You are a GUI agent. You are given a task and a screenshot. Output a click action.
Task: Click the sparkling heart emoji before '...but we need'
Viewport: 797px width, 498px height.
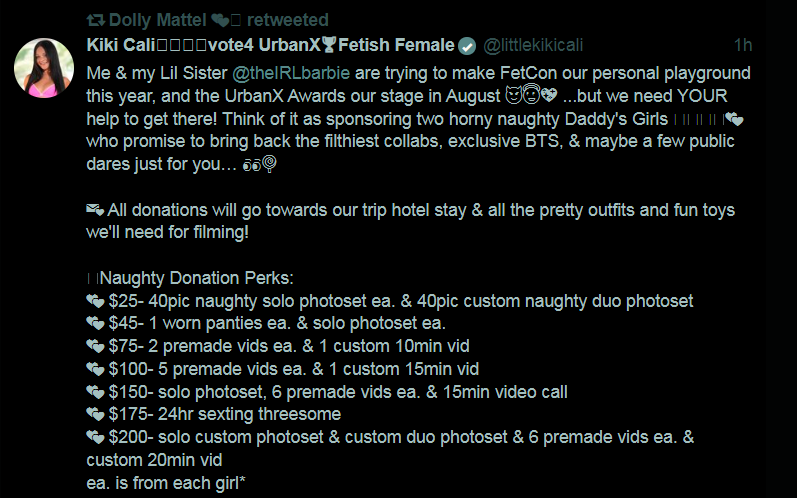pos(549,95)
